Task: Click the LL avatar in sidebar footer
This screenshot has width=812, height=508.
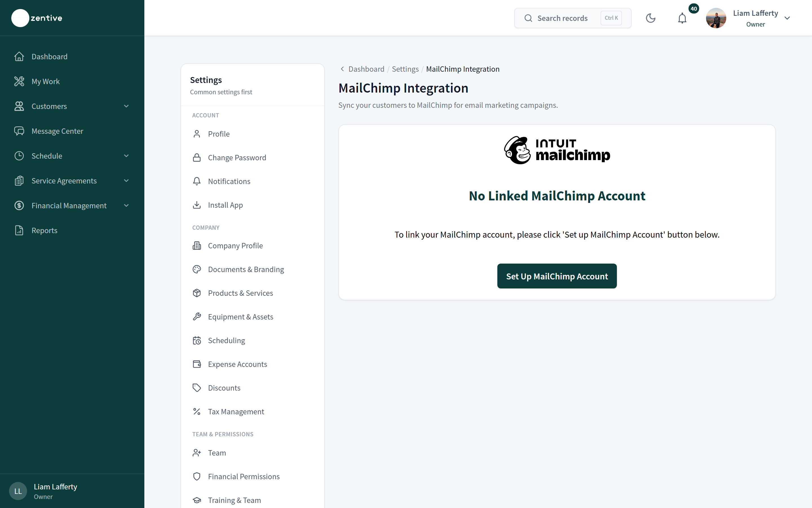Action: 18,491
